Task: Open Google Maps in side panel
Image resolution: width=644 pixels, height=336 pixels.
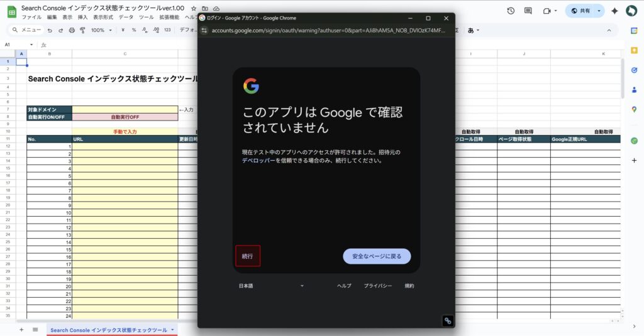Action: coord(634,109)
